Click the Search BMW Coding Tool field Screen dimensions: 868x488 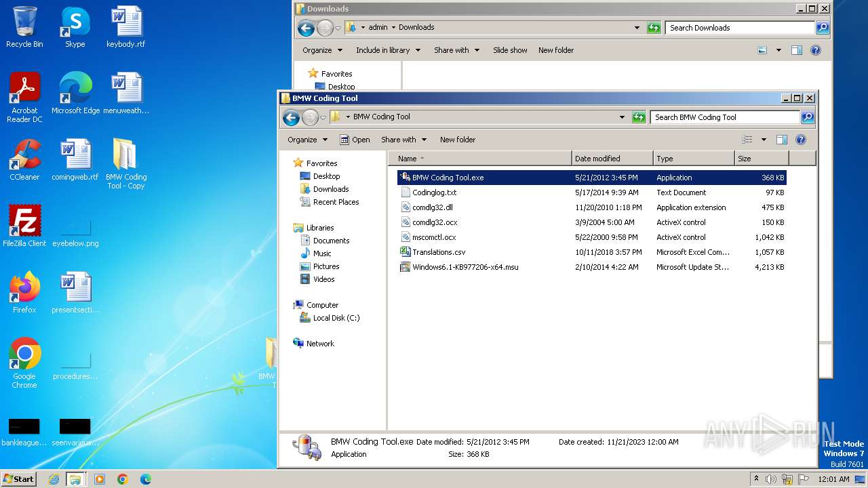point(724,117)
